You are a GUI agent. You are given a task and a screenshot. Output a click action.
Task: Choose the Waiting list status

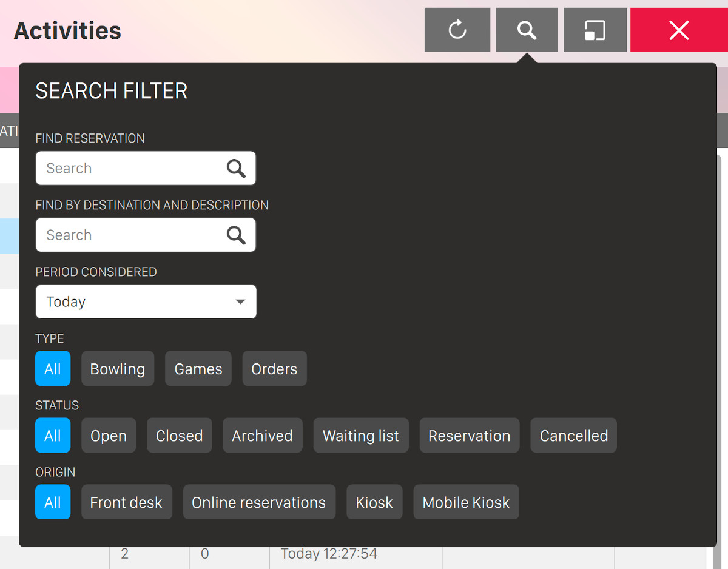[361, 436]
